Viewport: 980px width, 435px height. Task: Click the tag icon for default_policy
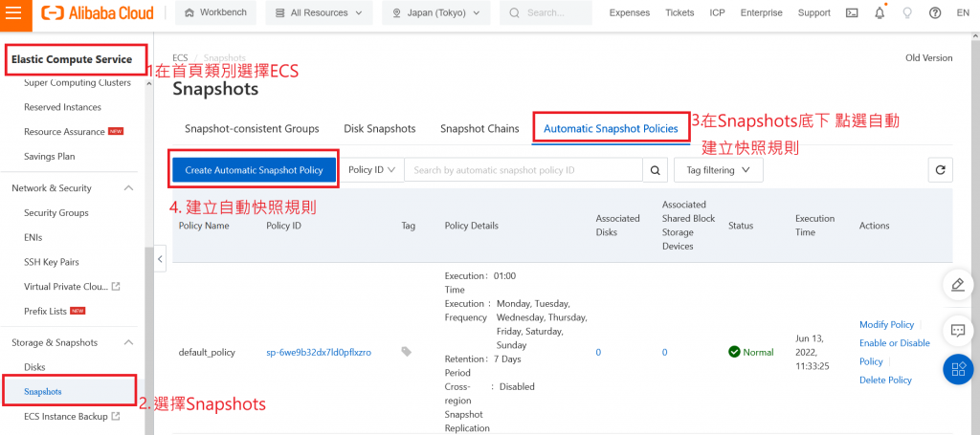point(406,352)
